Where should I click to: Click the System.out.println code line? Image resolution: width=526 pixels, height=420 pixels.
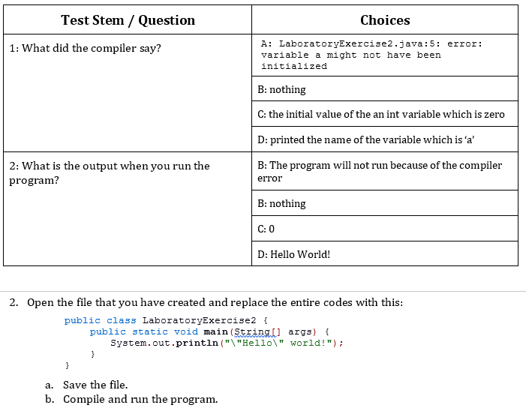coord(227,343)
